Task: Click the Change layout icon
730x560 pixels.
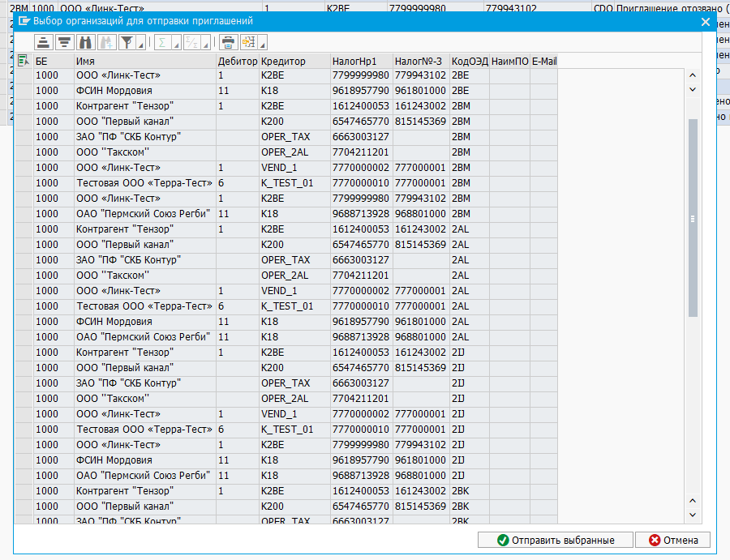Action: (248, 42)
